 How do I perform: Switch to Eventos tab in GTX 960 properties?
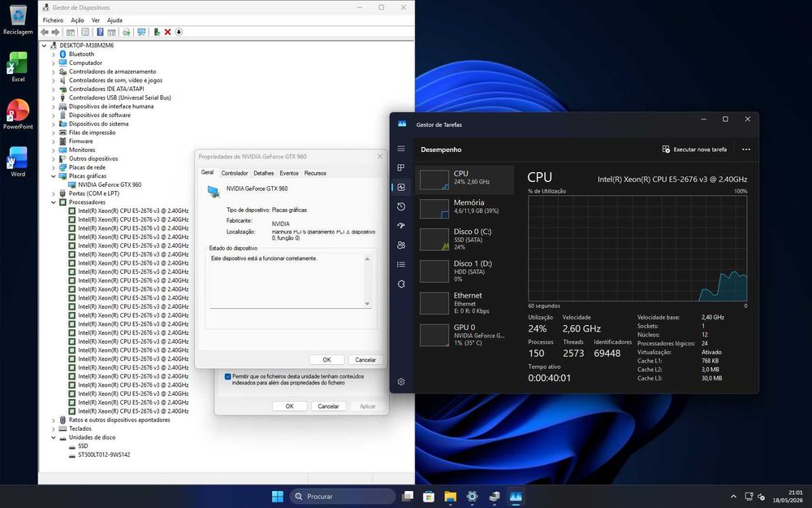click(x=289, y=173)
